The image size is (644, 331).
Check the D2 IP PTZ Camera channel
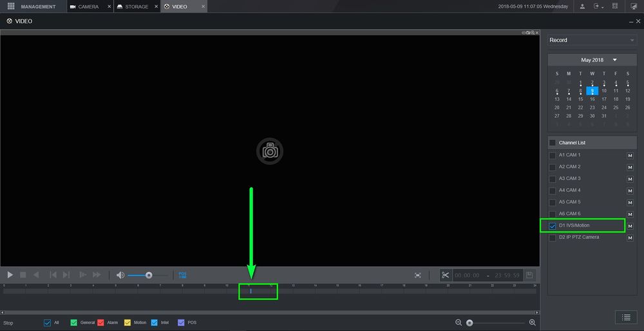click(553, 238)
